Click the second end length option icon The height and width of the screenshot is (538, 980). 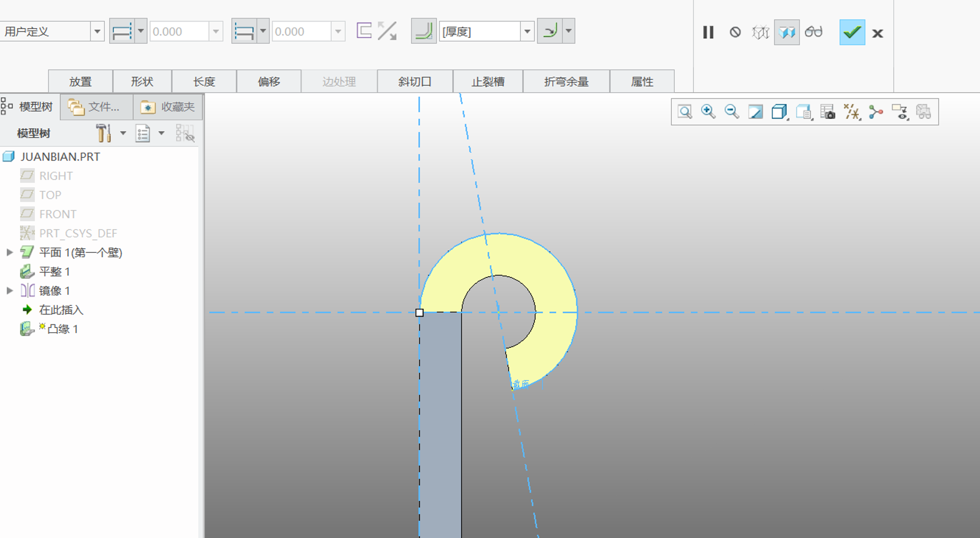244,31
